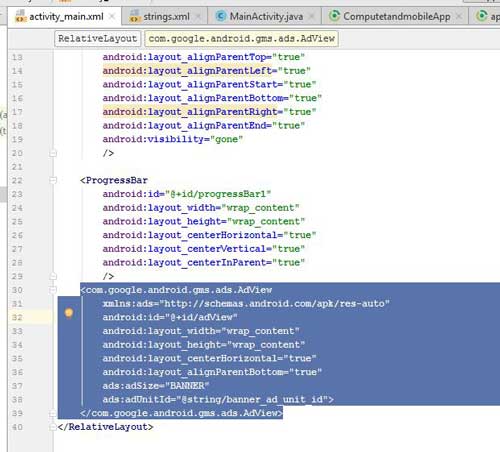This screenshot has height=452, width=500.
Task: Click the @string/banner_ad_unit_id value
Action: pyautogui.click(x=252, y=400)
